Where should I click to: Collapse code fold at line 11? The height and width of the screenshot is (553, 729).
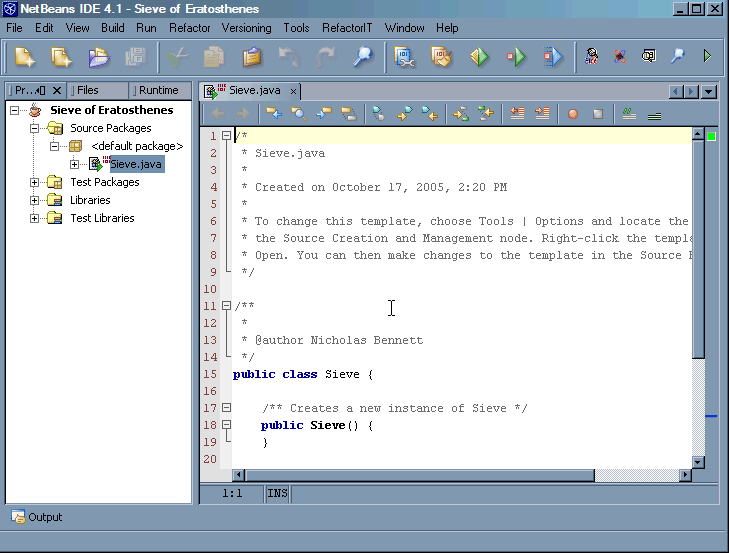point(226,306)
